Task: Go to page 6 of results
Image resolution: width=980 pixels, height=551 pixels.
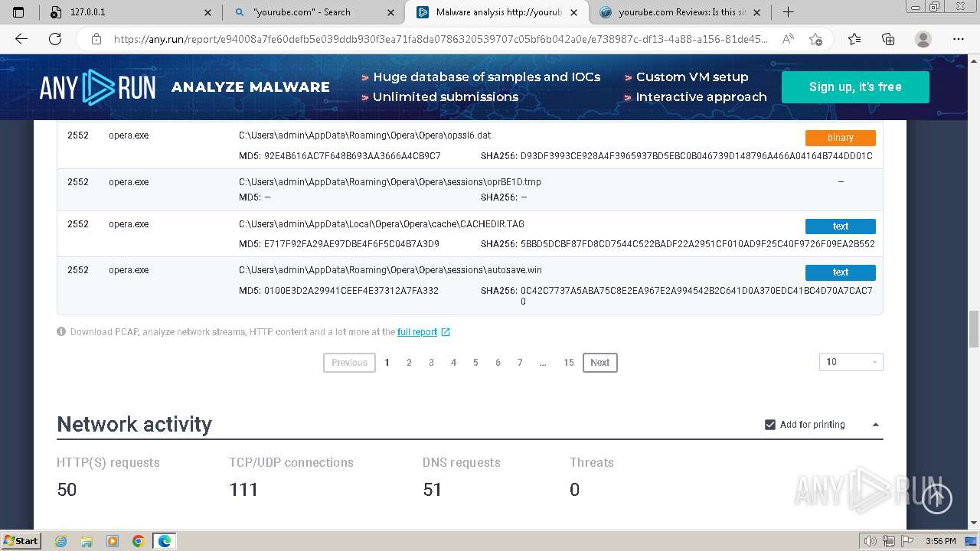Action: point(498,363)
